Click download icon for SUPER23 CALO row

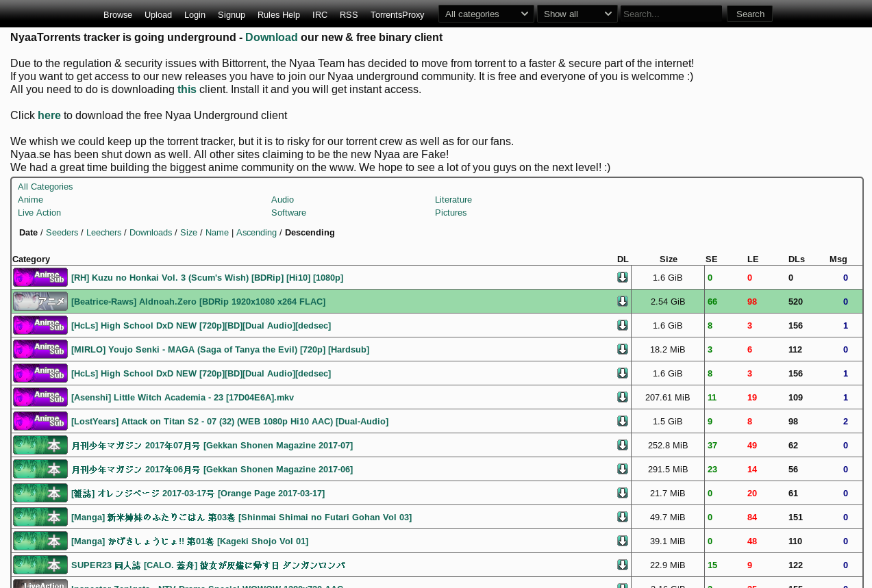(x=623, y=565)
